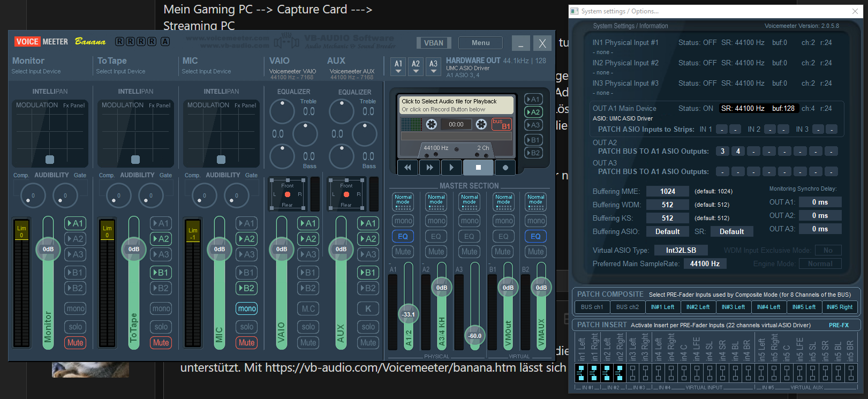Enable EQ on master bus B2
This screenshot has width=868, height=399.
pyautogui.click(x=536, y=236)
